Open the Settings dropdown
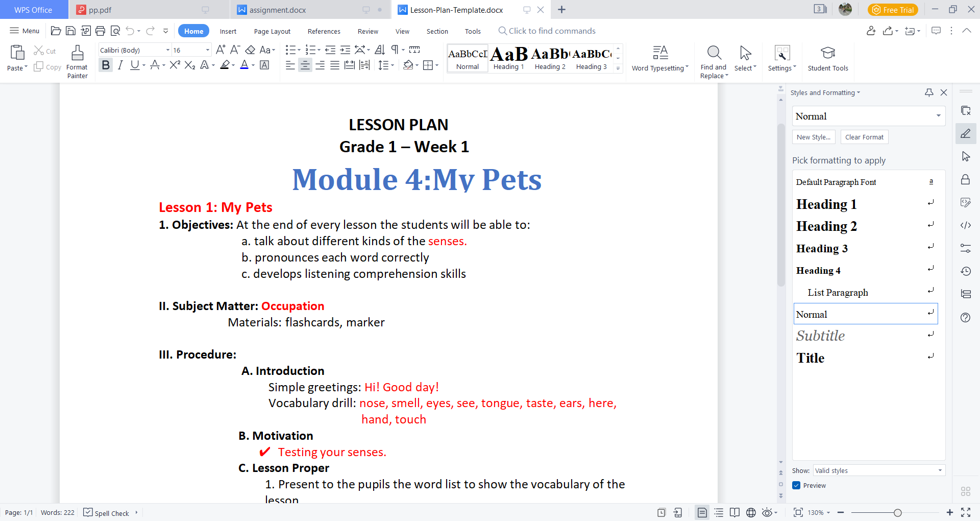980x521 pixels. (x=782, y=59)
